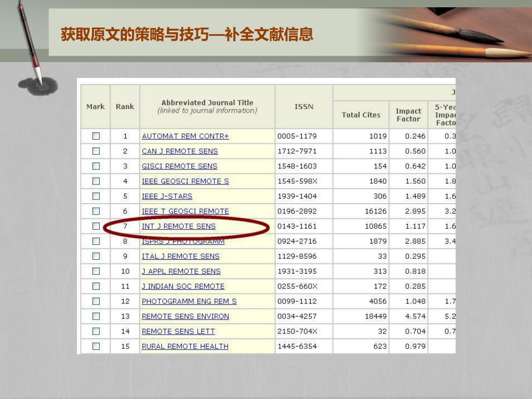Check the box for IEEE T GEOSCI REMOTE
The width and height of the screenshot is (532, 399).
click(96, 211)
